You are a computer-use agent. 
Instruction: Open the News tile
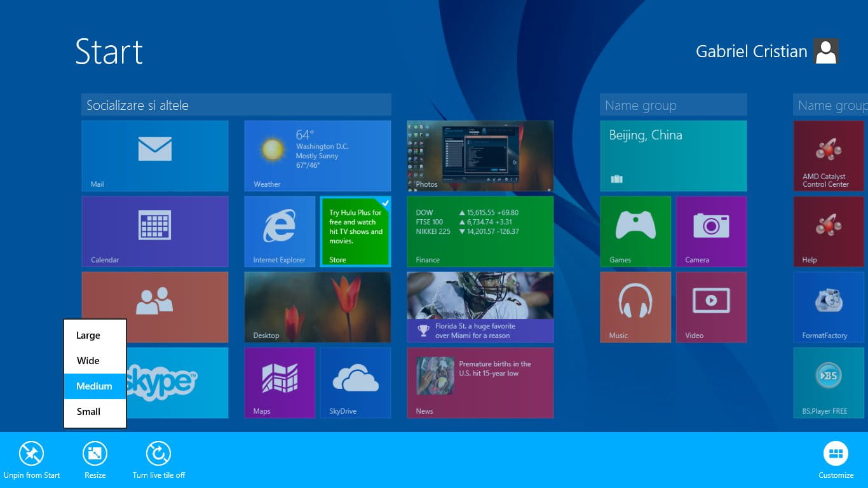point(480,383)
